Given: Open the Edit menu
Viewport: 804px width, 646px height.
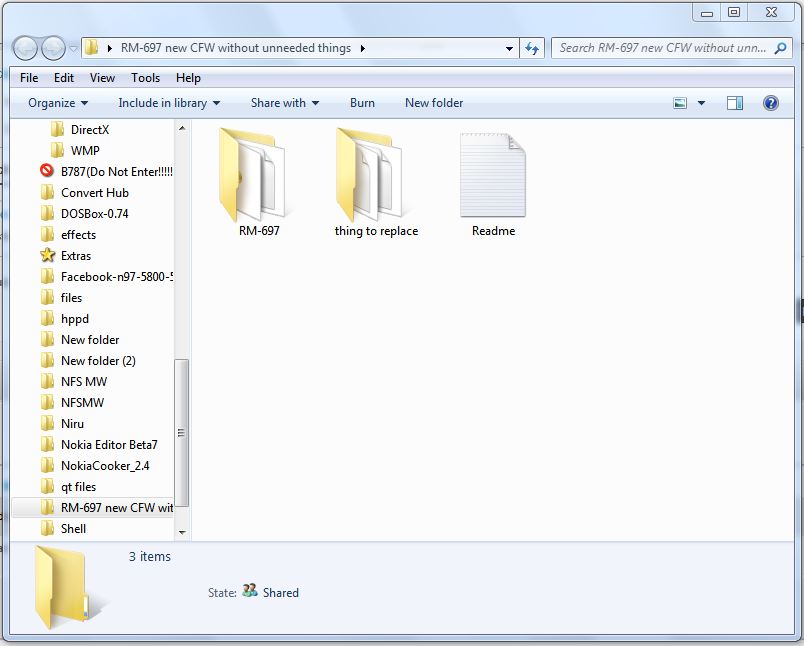Looking at the screenshot, I should click(64, 78).
